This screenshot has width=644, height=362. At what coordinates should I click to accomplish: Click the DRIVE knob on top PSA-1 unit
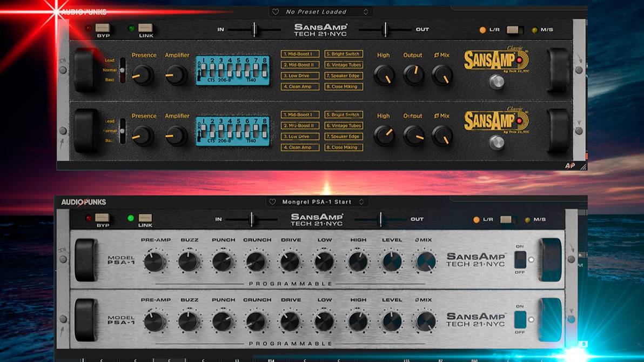[x=290, y=262]
